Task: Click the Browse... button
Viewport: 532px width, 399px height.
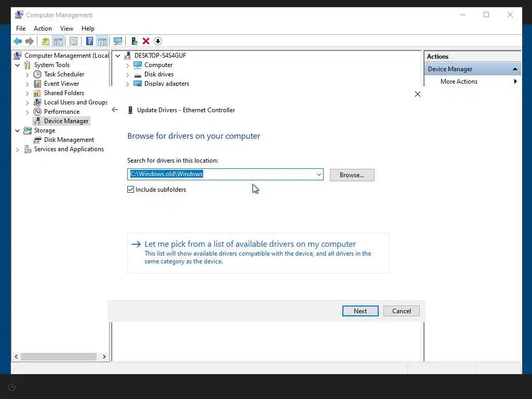Action: 352,175
